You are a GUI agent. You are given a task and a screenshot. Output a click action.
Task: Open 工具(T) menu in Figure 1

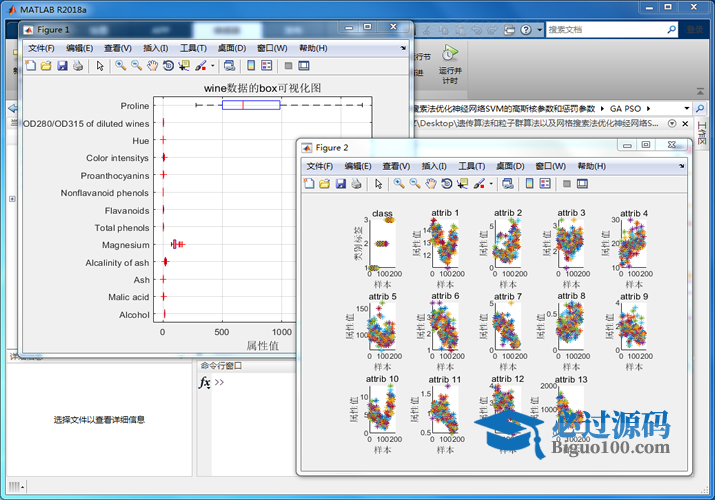(x=193, y=48)
